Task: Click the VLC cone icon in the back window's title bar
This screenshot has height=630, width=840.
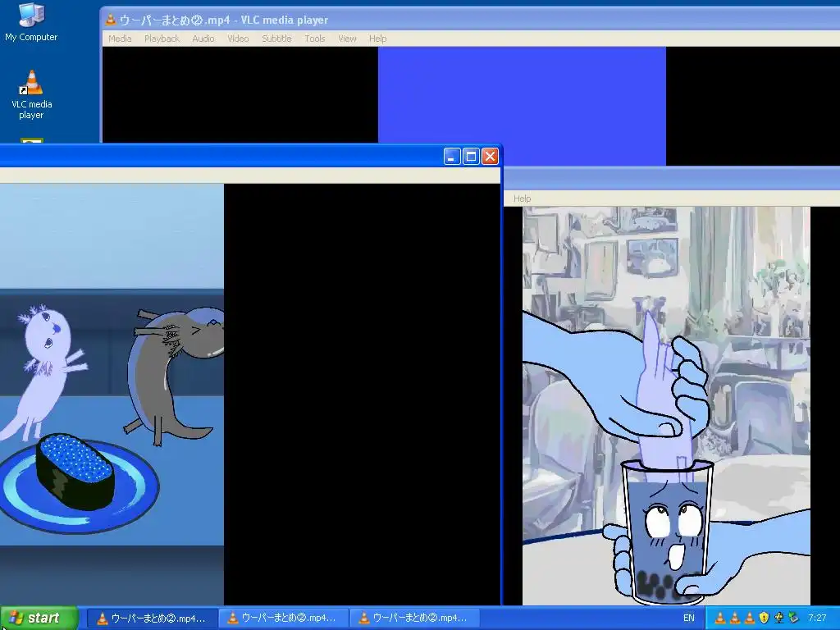Action: point(111,20)
